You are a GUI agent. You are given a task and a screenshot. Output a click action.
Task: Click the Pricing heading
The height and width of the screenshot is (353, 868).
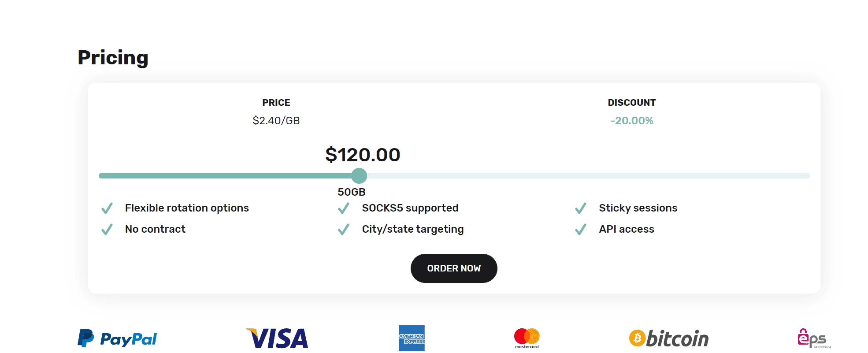(113, 58)
